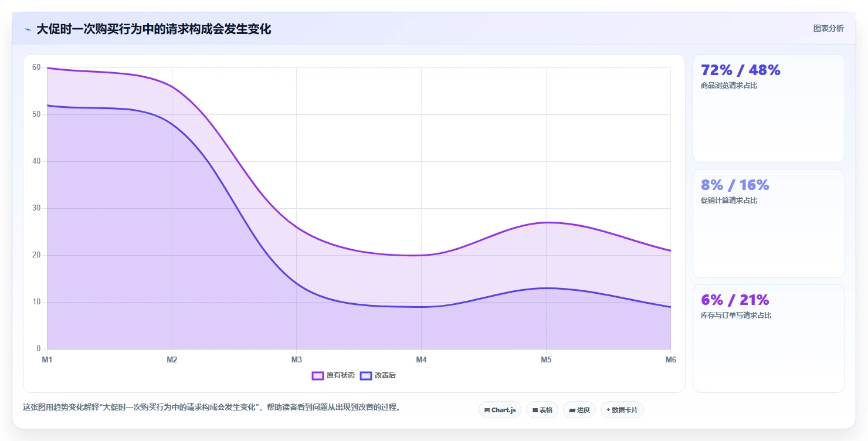
Task: Click the 图表分析 label in header
Action: pos(828,28)
